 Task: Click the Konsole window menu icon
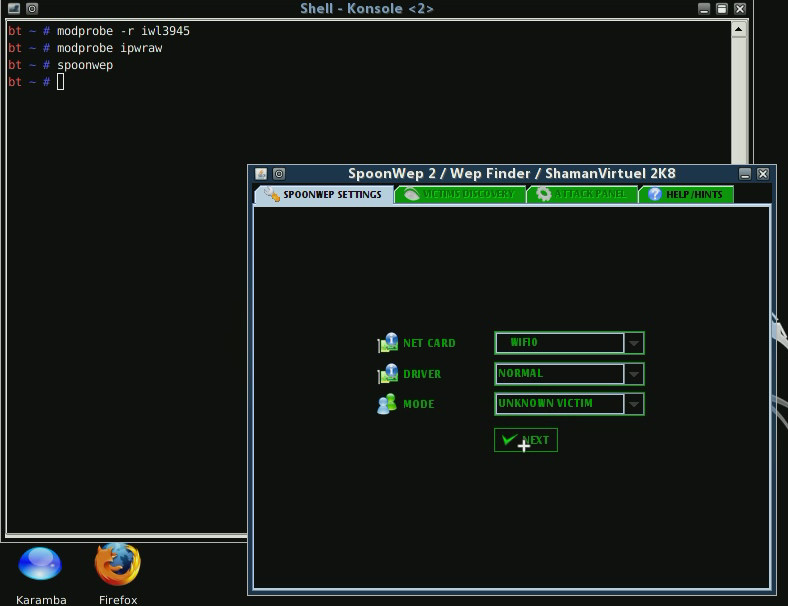coord(13,9)
